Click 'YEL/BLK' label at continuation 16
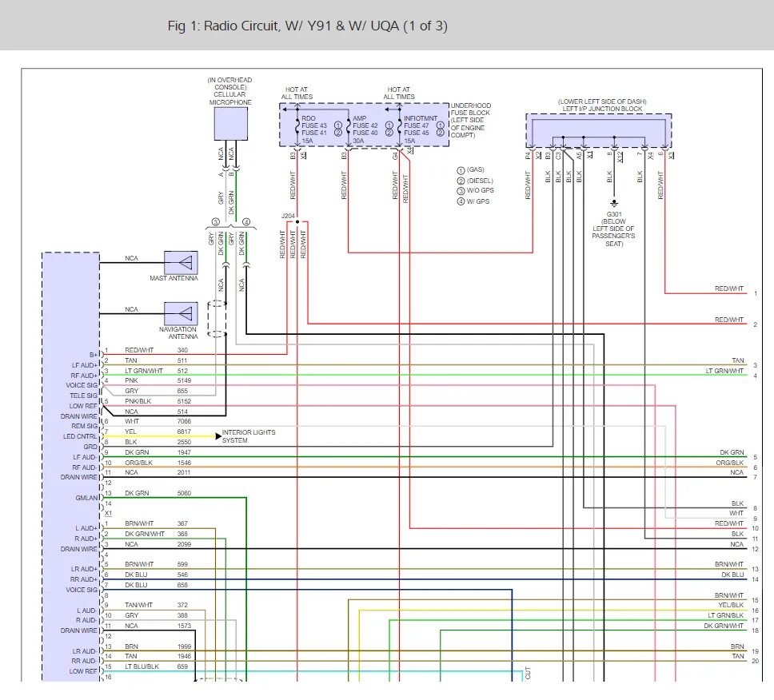Screen dimensions: 774x700 click(731, 605)
